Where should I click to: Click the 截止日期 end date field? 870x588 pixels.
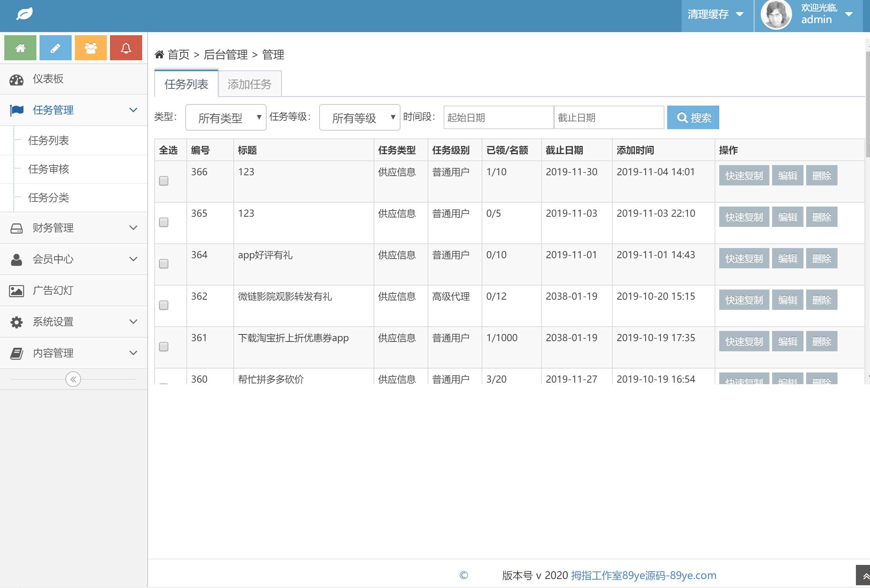click(609, 117)
